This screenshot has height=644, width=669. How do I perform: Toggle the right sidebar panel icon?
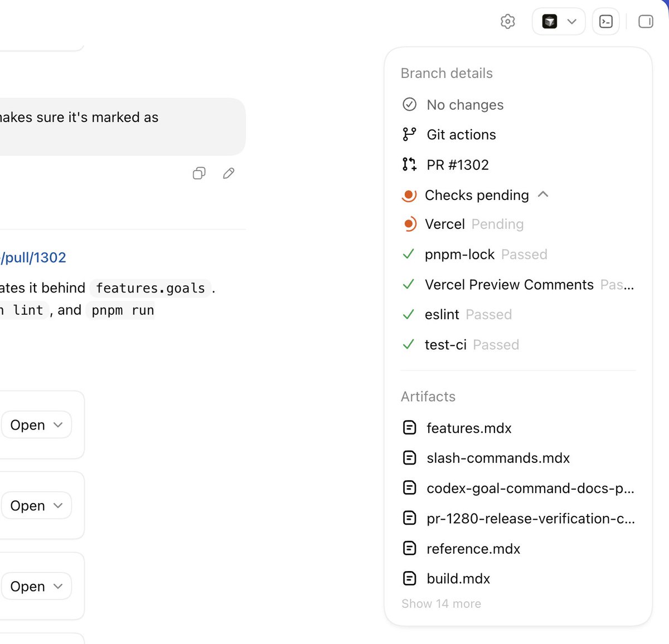[646, 22]
